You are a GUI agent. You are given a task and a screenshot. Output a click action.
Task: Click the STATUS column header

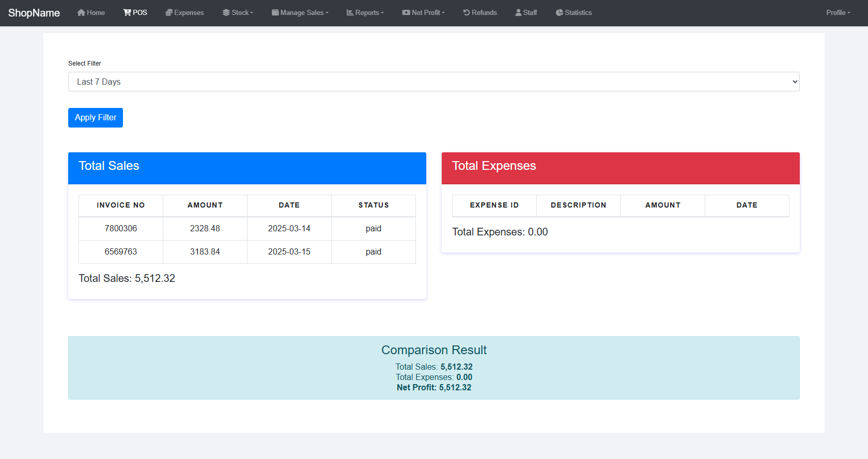click(374, 205)
